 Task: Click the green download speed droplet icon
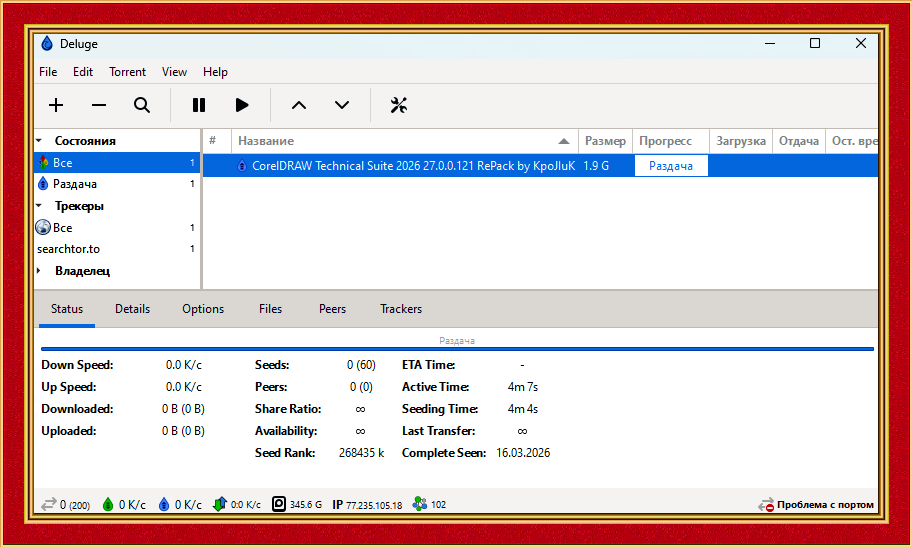[108, 504]
